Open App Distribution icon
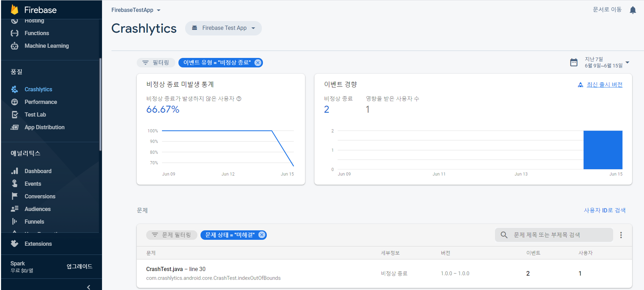This screenshot has height=290, width=644. click(14, 127)
